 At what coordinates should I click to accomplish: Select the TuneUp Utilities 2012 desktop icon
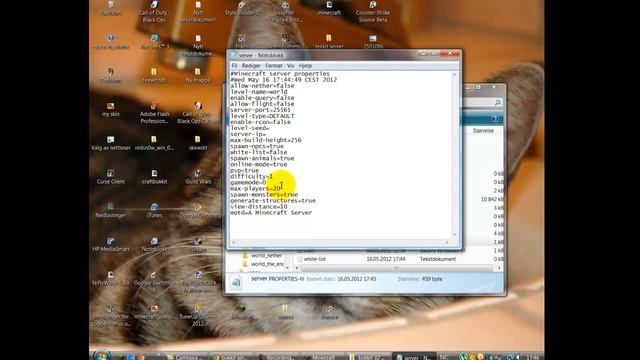click(198, 315)
